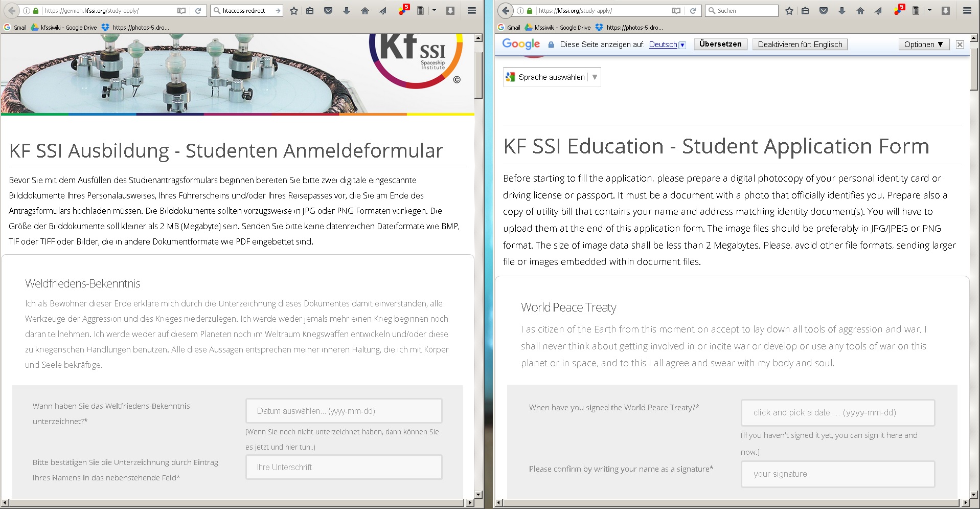Open colored-dots extension with badge in left window
The image size is (980, 509).
404,10
